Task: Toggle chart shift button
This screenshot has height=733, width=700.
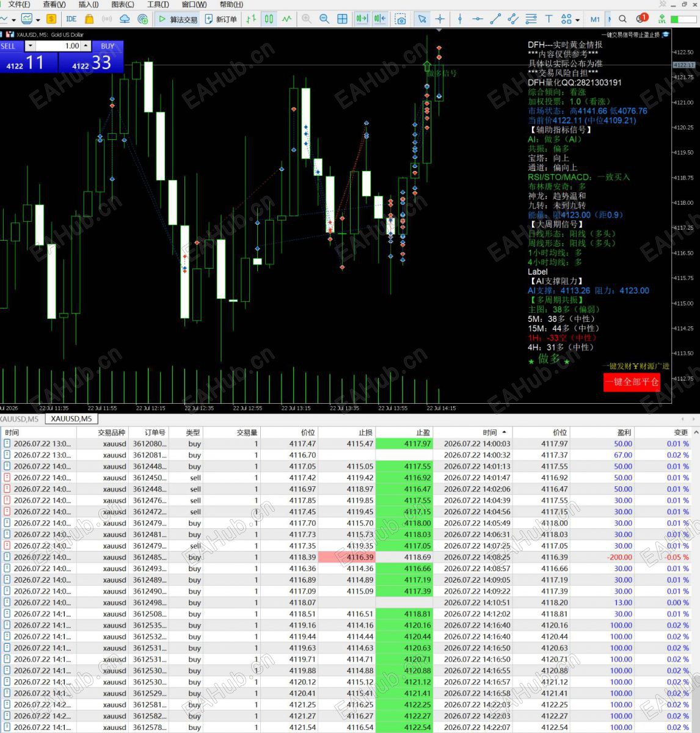Action: click(380, 19)
